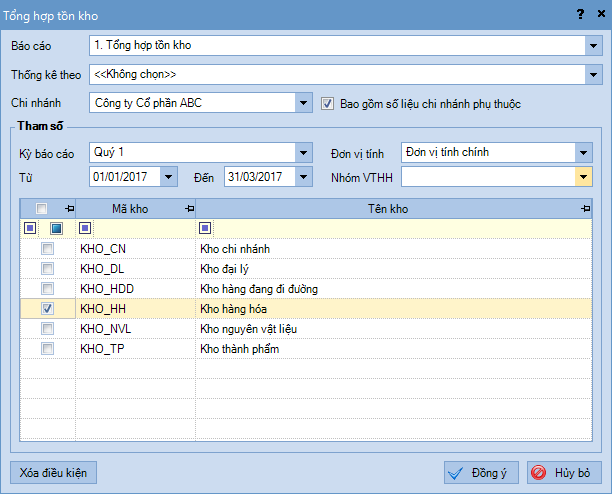612x494 pixels.
Task: Select the Kho thành phẩm row
Action: click(x=238, y=349)
